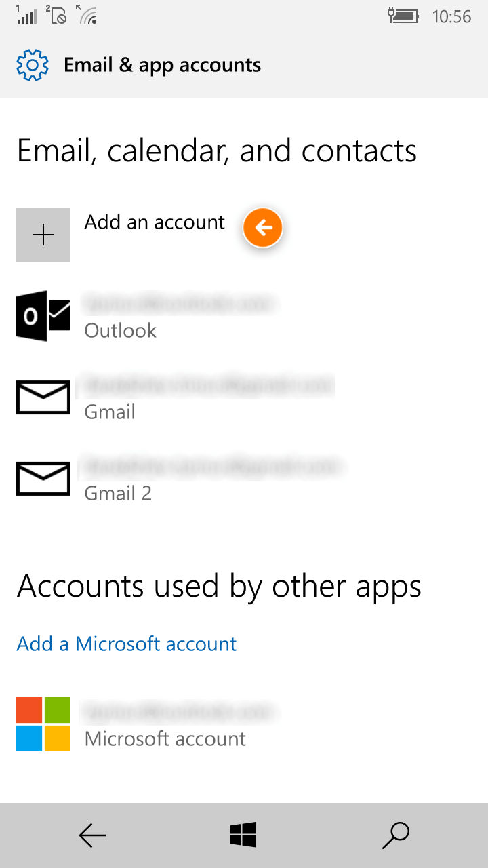Image resolution: width=488 pixels, height=868 pixels.
Task: Tap the Wi-Fi status icon
Action: [88, 14]
